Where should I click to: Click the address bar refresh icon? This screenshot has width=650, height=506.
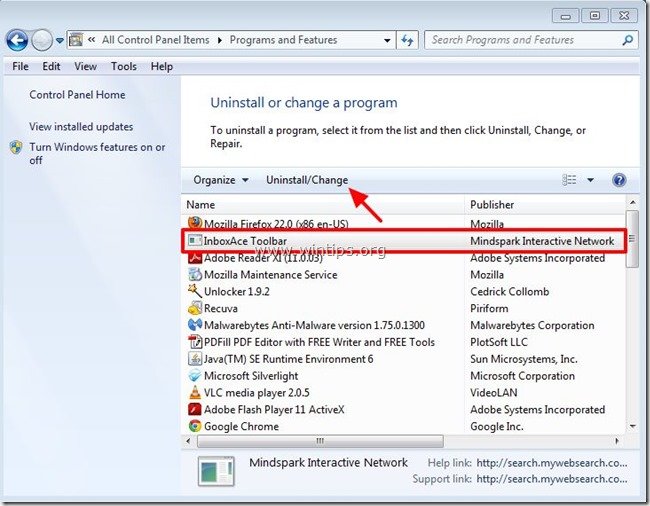click(407, 40)
